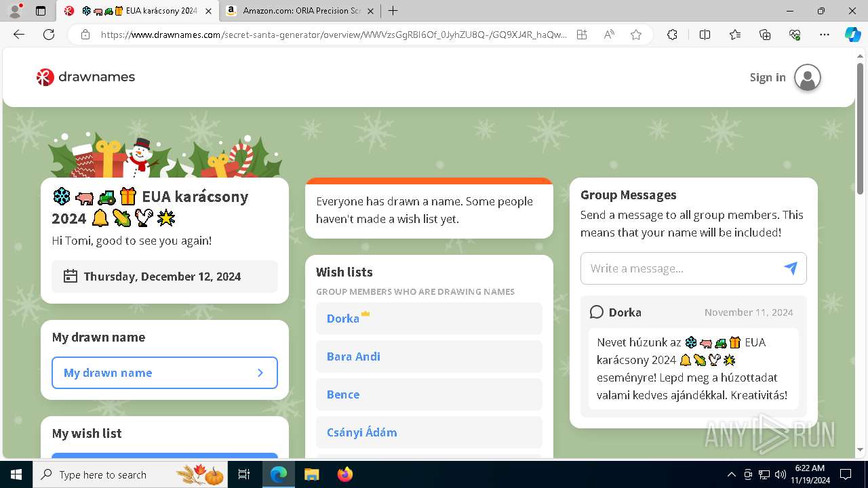The image size is (868, 488).
Task: Open Bara Andi's wish list
Action: tap(429, 357)
